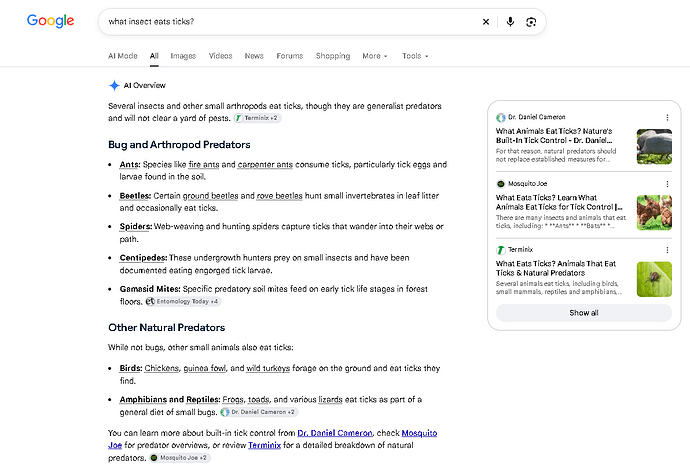The image size is (690, 470).
Task: Switch to AI Mode tab
Action: pyautogui.click(x=123, y=56)
